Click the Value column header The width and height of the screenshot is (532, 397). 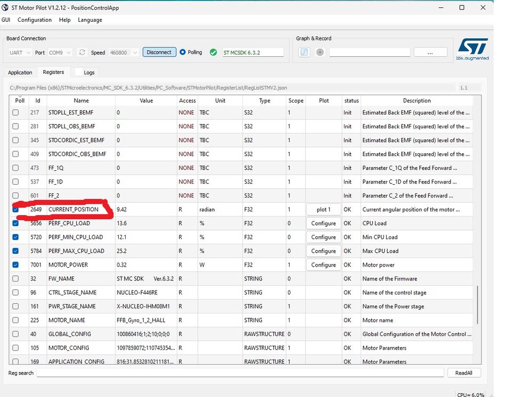[146, 101]
